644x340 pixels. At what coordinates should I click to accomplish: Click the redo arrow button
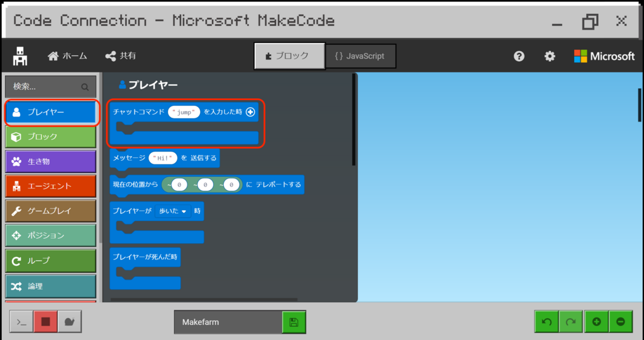point(571,322)
